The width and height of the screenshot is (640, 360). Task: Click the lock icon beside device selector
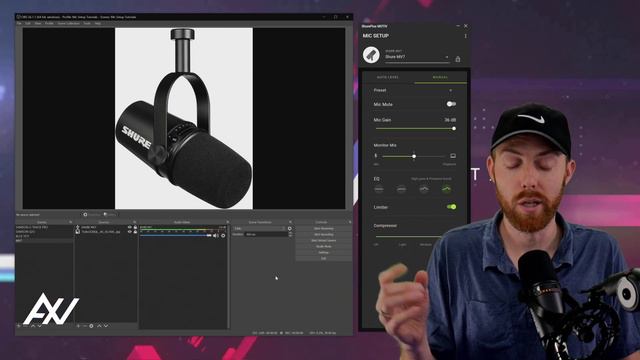point(458,59)
